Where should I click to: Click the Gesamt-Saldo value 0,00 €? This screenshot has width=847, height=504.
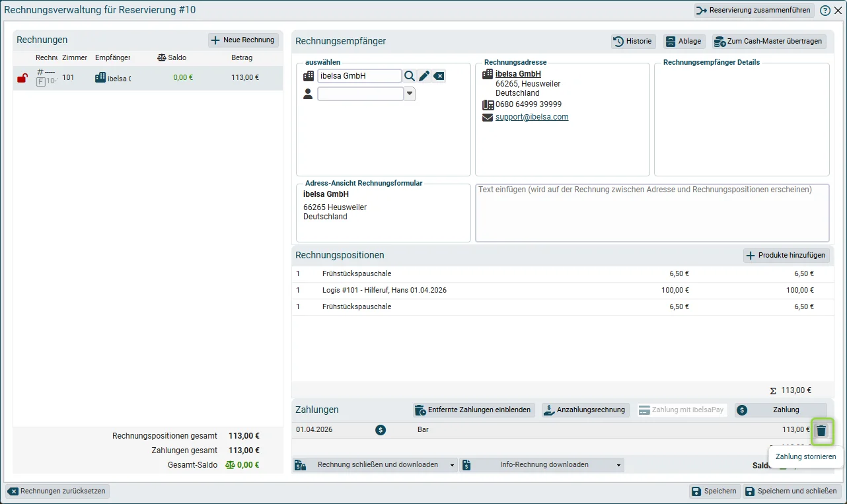(248, 465)
